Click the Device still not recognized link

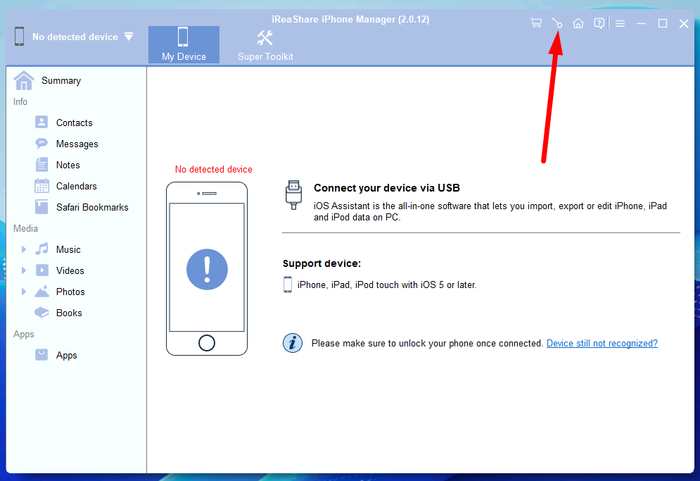coord(601,343)
